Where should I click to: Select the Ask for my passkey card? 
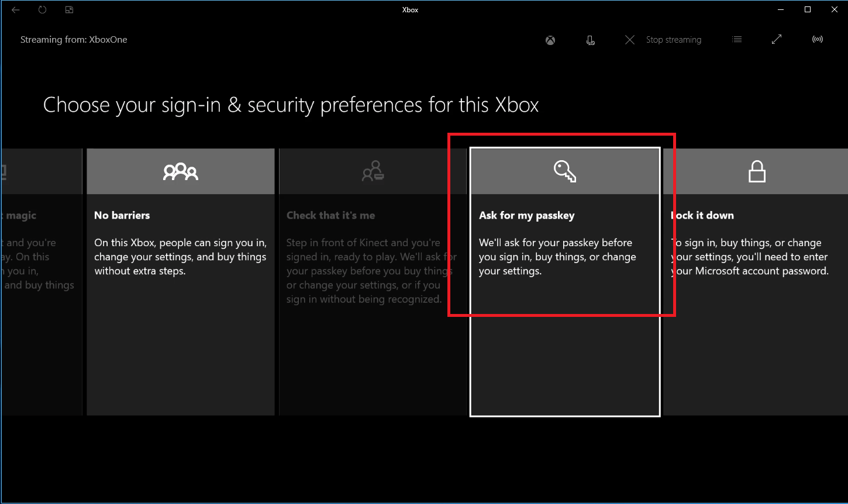pos(565,282)
